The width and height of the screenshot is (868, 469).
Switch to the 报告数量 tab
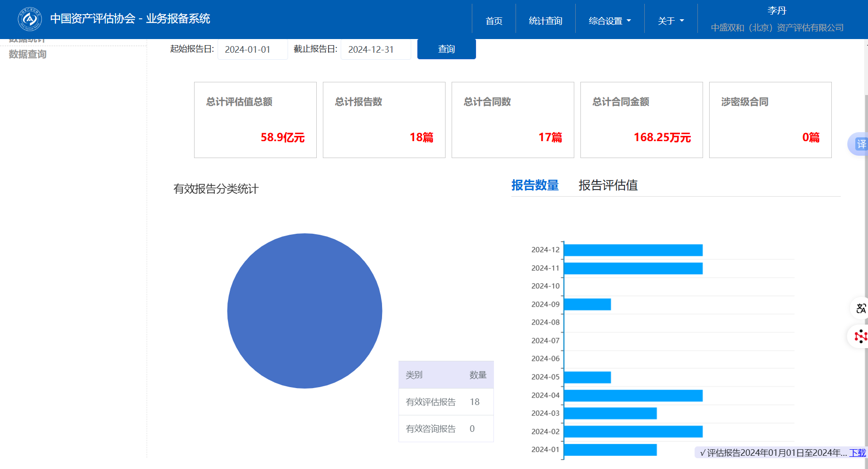click(535, 185)
